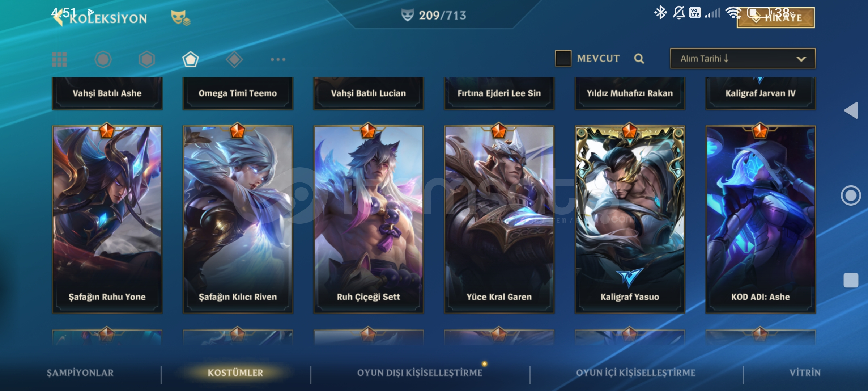Select the diamond rarity filter icon
This screenshot has height=391, width=868.
(234, 59)
